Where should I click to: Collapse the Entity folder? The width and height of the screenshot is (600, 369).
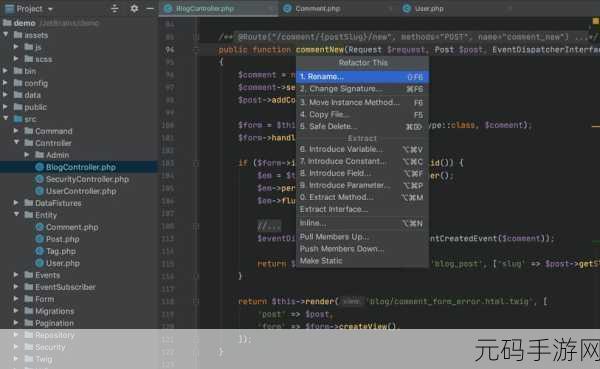click(x=16, y=215)
